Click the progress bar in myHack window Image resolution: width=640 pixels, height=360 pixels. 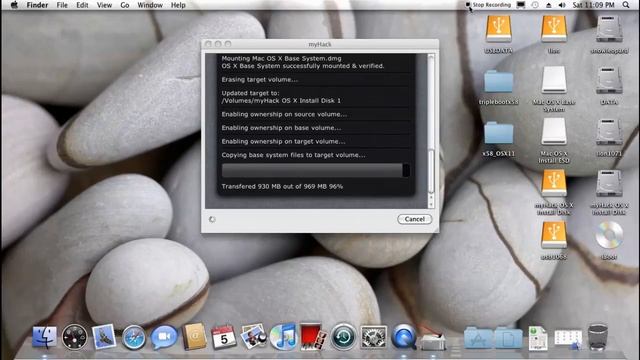[x=316, y=170]
